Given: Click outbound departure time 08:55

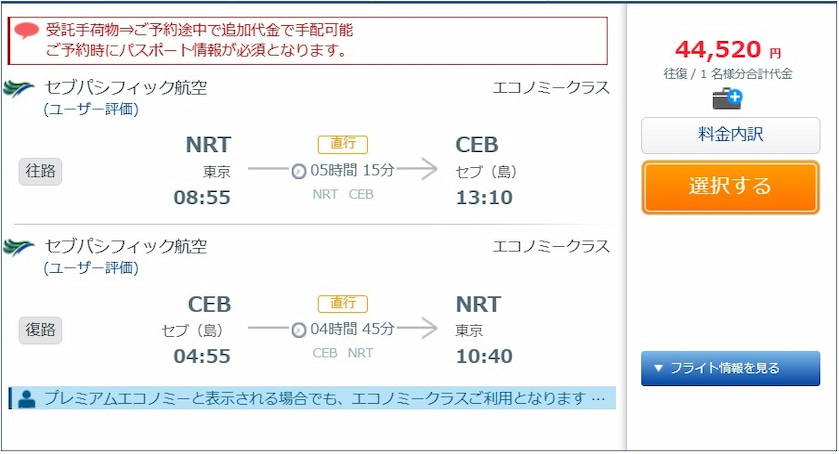Looking at the screenshot, I should 202,198.
